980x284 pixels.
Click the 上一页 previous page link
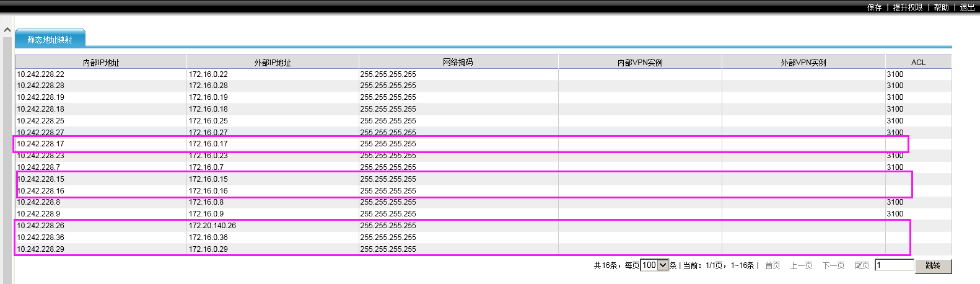[801, 265]
